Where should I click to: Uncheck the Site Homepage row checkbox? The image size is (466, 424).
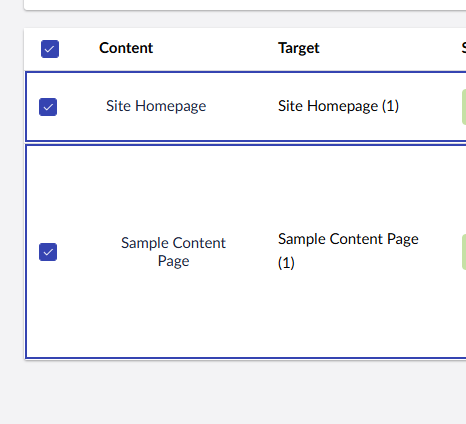click(48, 107)
